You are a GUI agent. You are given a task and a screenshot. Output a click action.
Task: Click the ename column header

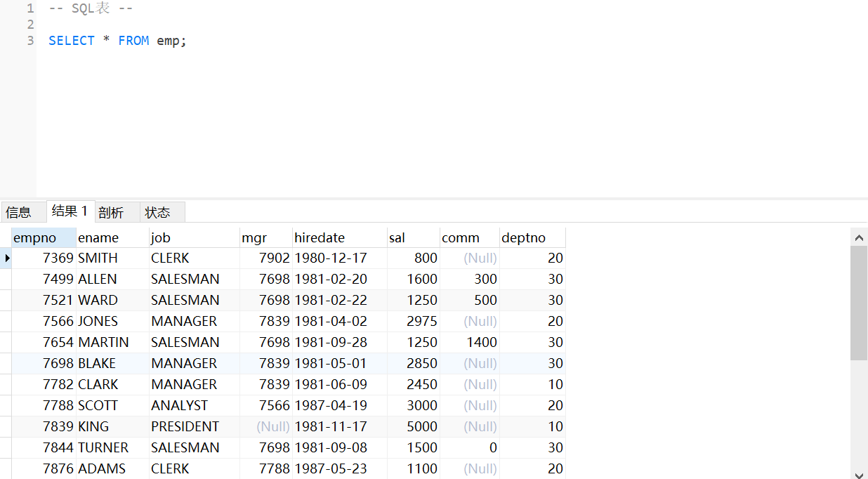click(112, 237)
